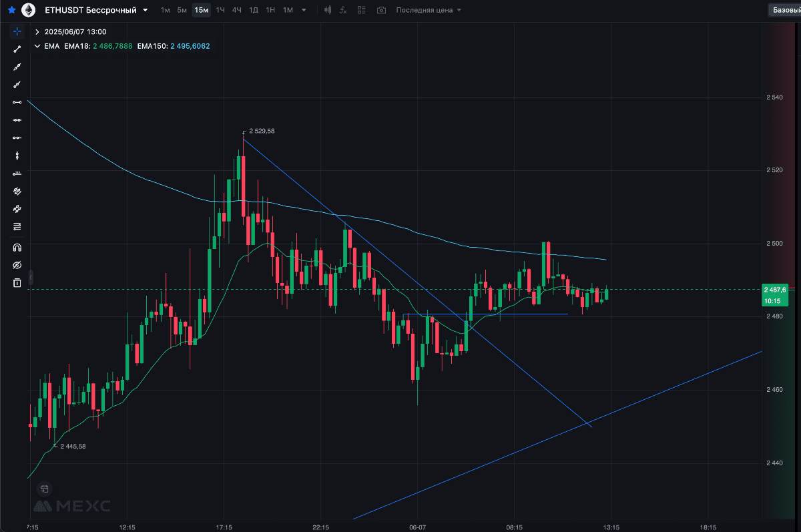Select the 1Н weekly timeframe
Screen dimensions: 801x532
[270, 10]
